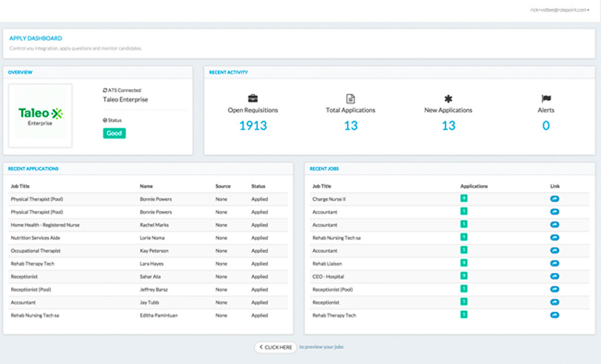Open link icon for Receptionist (Pool) job
Image resolution: width=601 pixels, height=364 pixels.
[554, 289]
